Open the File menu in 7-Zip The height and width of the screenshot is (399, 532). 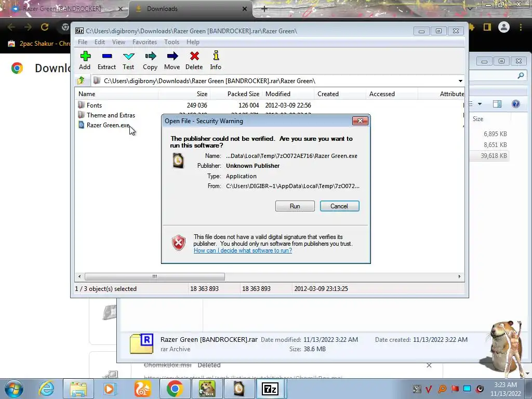pos(83,42)
